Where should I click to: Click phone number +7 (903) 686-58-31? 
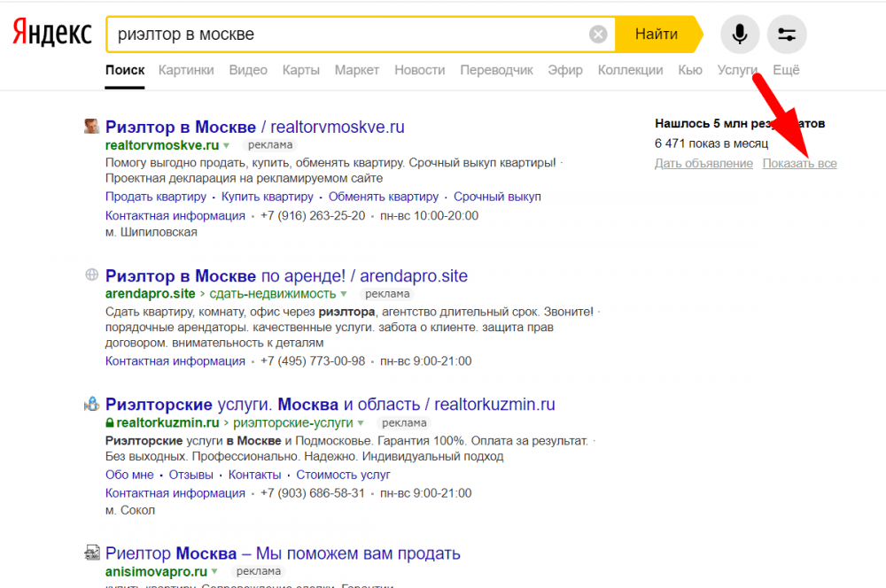[313, 493]
